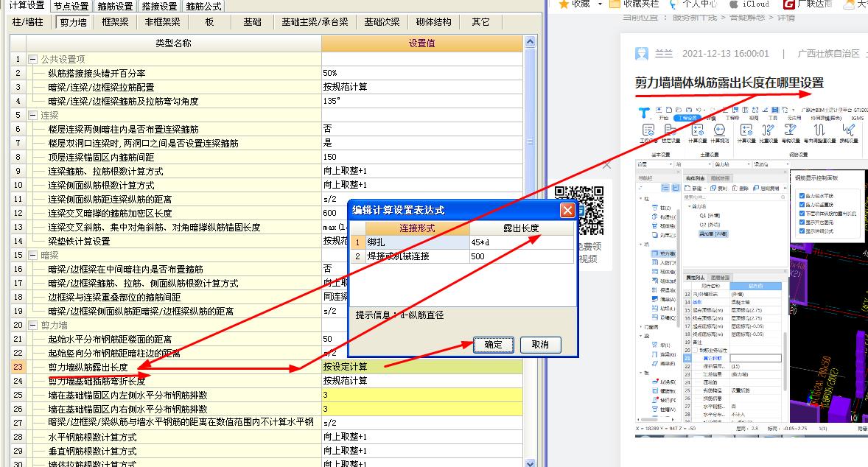Open the 答疑解惑 breadcrumb link
Screen dimensions: 868x467
[x=746, y=18]
